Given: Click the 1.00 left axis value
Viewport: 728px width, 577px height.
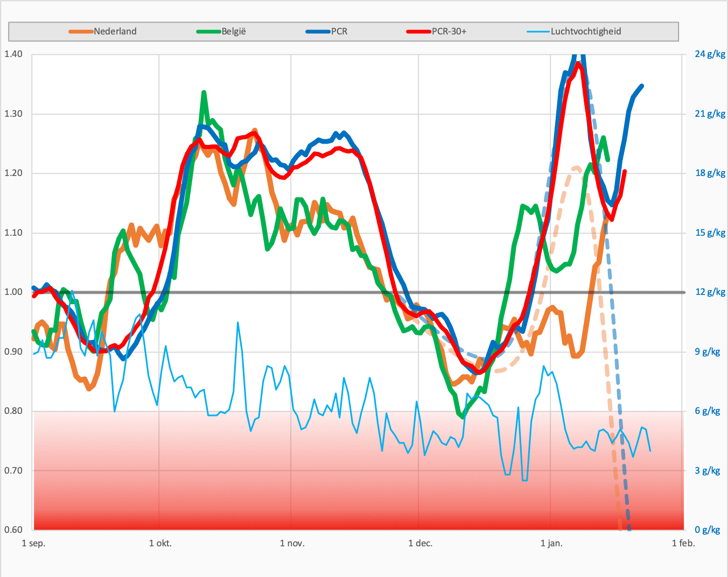Looking at the screenshot, I should (x=13, y=292).
